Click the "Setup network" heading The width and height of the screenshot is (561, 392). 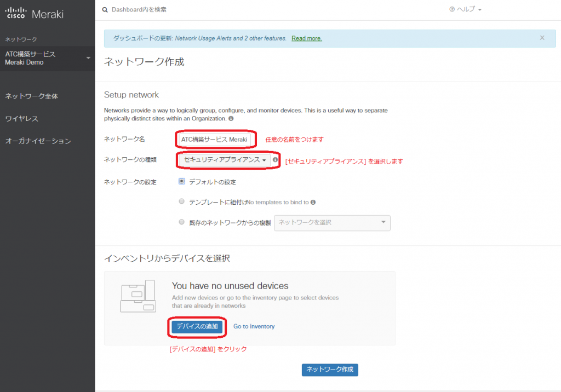coord(131,95)
